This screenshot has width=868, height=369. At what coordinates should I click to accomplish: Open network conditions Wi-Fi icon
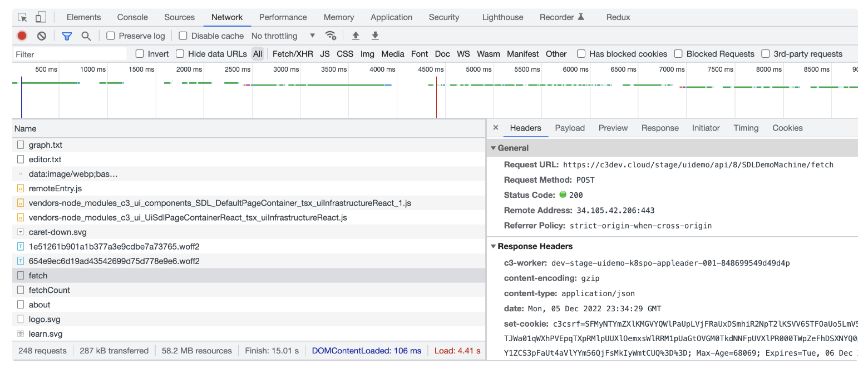331,36
